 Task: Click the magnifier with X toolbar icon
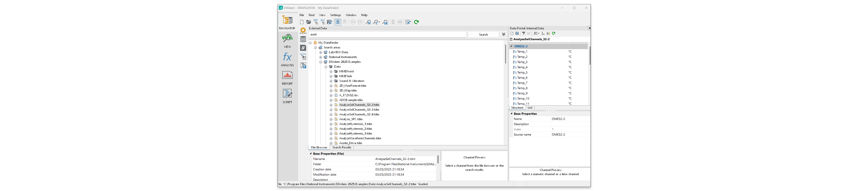coord(368,22)
